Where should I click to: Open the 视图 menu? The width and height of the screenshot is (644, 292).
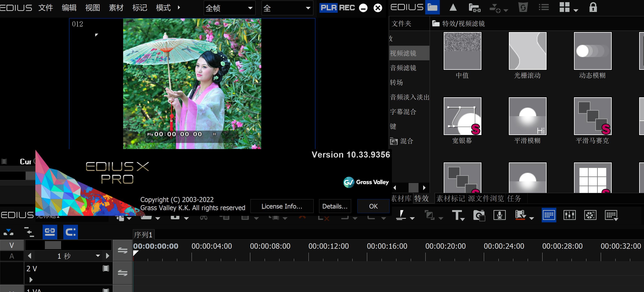tap(93, 8)
